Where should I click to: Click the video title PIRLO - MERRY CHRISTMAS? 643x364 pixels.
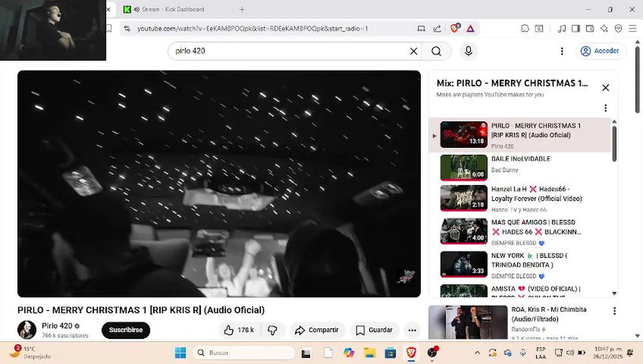pos(141,310)
